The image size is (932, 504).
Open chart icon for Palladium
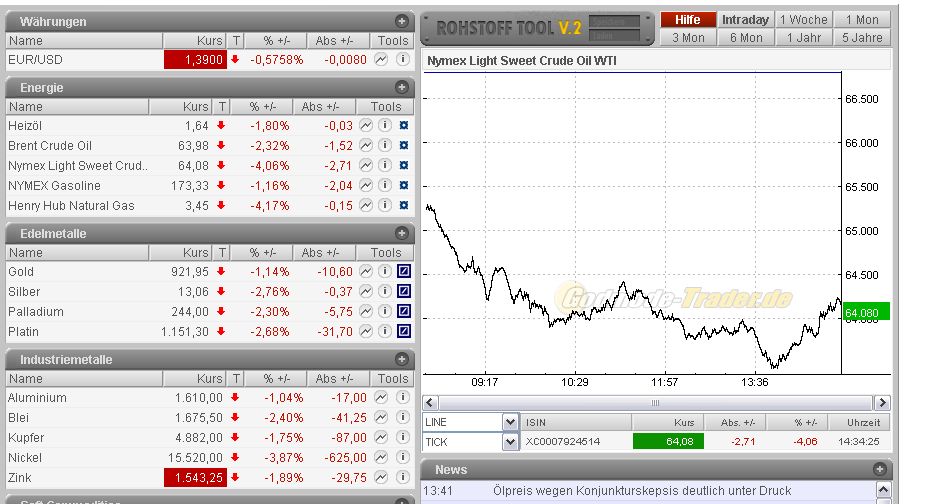click(366, 311)
